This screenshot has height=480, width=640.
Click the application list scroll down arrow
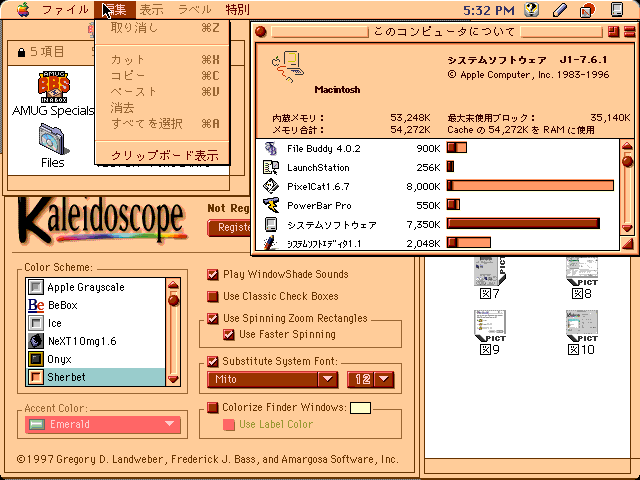pyautogui.click(x=627, y=228)
